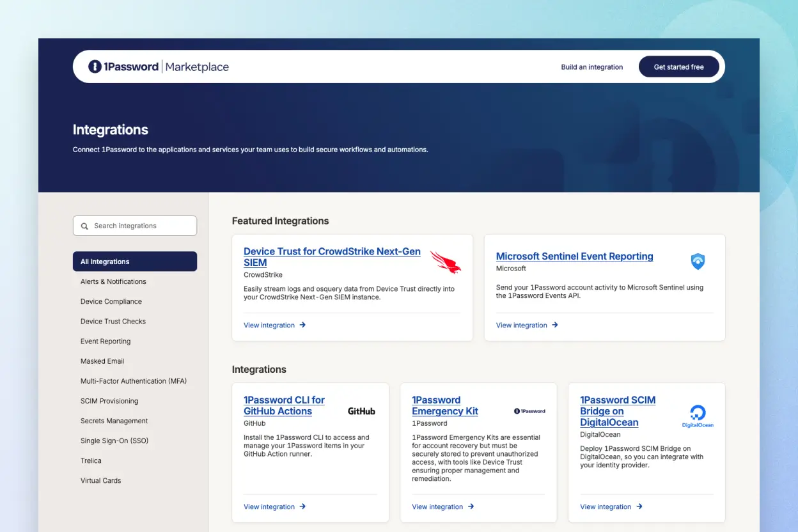Click the CrowdStrike falcon logo
The image size is (798, 532).
pos(445,262)
